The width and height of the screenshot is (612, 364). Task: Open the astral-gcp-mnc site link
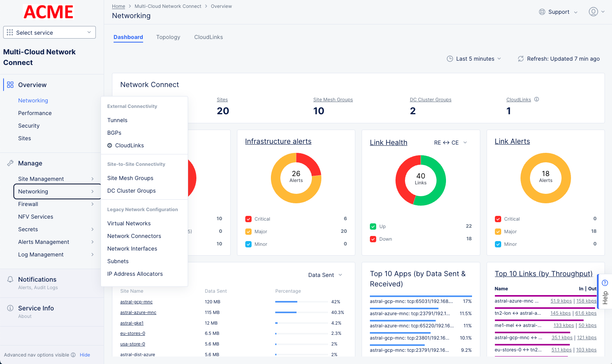tap(136, 302)
